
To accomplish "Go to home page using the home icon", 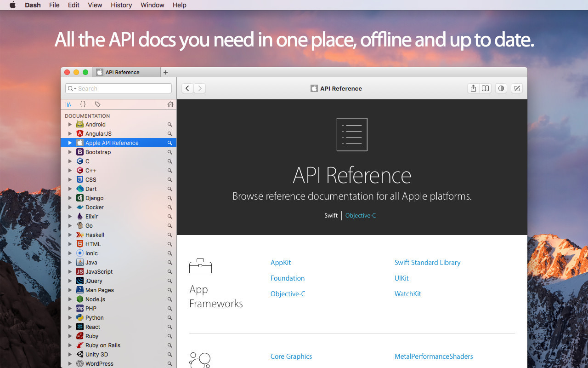I will point(170,104).
